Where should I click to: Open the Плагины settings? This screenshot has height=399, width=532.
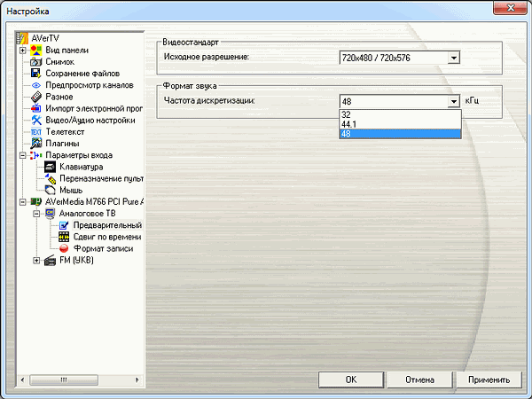pos(62,144)
